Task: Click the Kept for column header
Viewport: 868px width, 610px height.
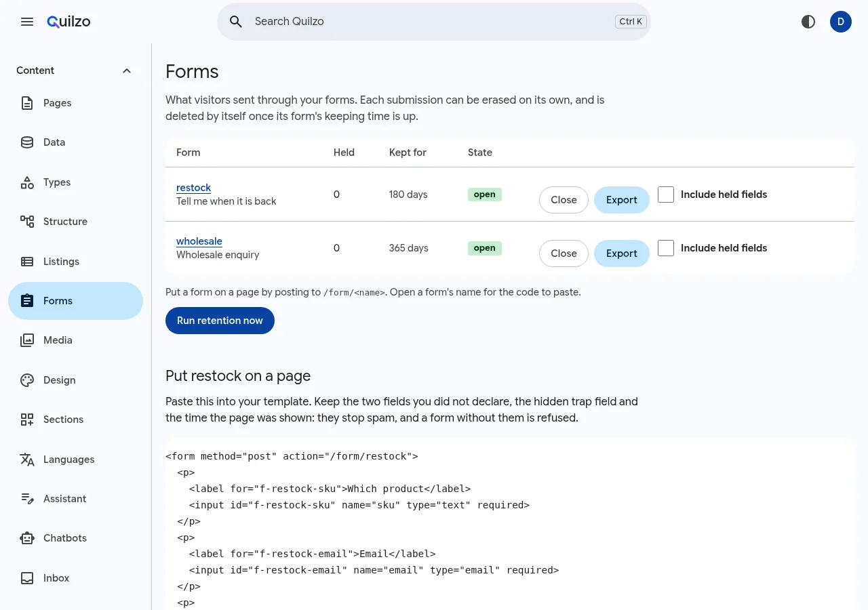Action: tap(408, 152)
